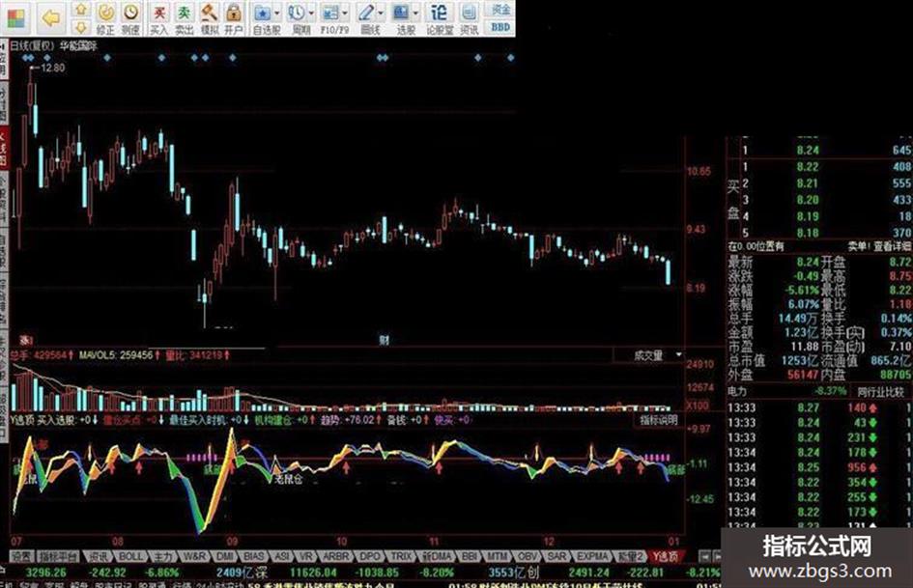This screenshot has height=588, width=913.
Task: Click the Shanghai index value 3296.26
Action: (x=46, y=573)
